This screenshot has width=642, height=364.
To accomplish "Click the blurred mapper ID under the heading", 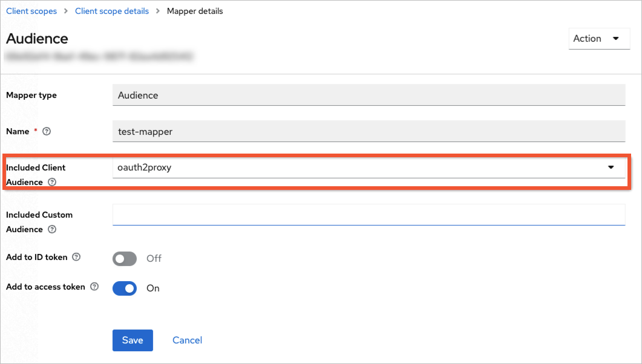I will tap(99, 56).
